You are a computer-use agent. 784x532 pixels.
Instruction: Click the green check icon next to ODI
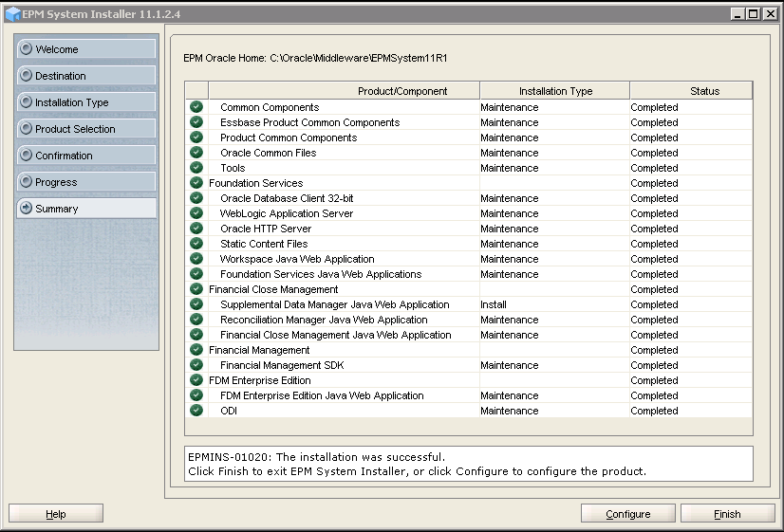coord(196,411)
